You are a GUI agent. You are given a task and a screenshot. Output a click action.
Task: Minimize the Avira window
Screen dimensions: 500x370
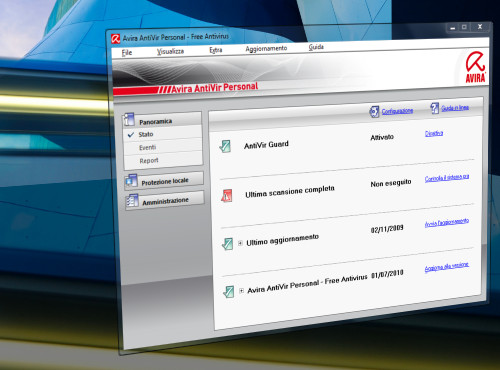point(452,28)
